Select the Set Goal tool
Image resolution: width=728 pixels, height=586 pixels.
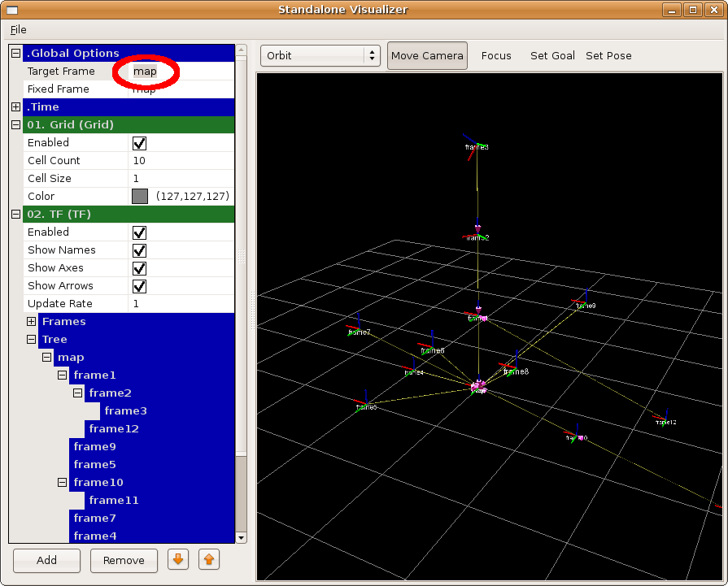pos(552,55)
